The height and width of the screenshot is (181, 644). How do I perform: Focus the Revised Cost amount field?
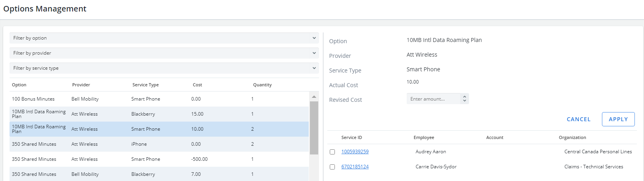coord(434,99)
